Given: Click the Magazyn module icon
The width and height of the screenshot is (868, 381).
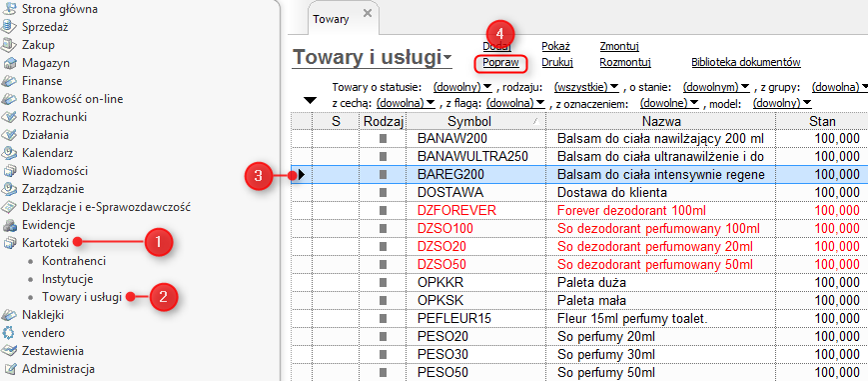Looking at the screenshot, I should [x=9, y=63].
